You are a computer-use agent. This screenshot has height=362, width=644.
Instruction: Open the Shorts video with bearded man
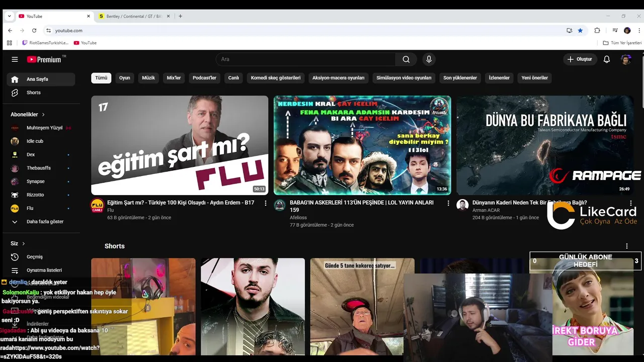coord(253,307)
